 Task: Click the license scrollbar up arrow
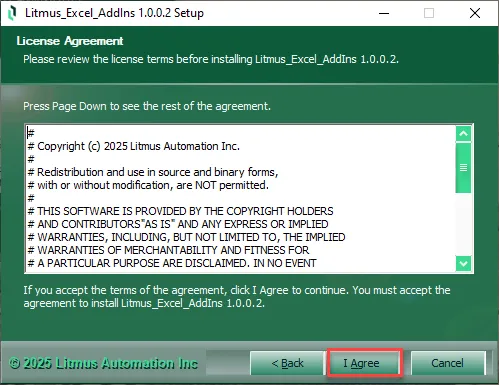tap(463, 134)
